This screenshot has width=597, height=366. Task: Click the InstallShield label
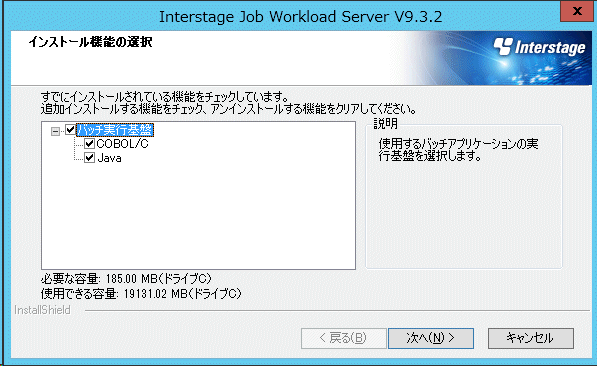(42, 310)
